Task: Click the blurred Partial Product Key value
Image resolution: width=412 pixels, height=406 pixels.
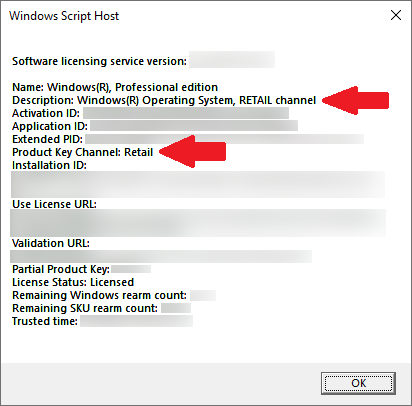Action: pos(131,269)
